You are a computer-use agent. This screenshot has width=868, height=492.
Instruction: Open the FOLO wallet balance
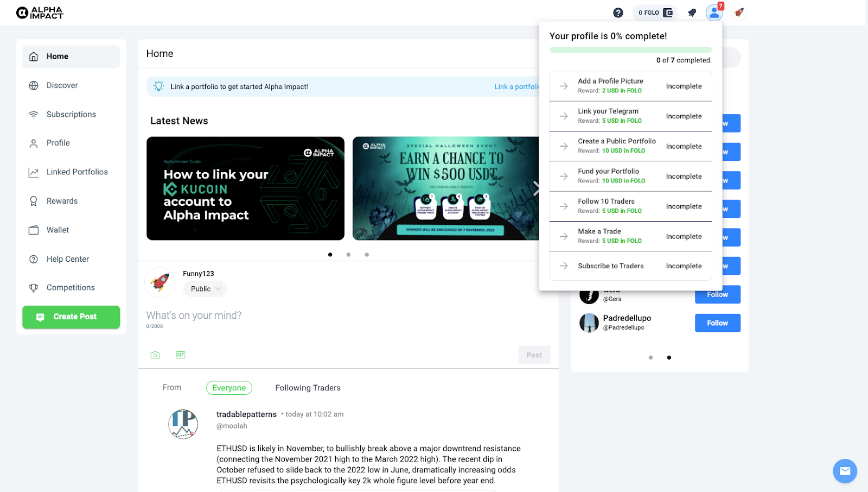655,12
